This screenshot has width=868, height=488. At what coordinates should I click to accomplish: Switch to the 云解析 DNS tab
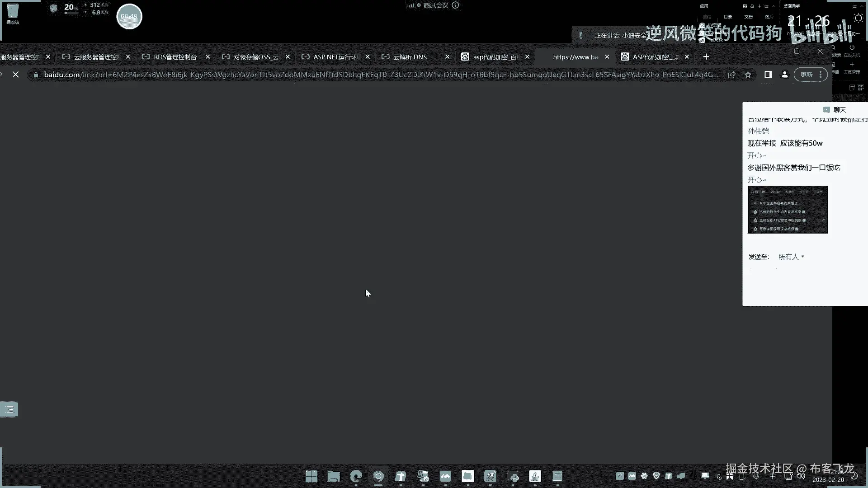coord(410,57)
